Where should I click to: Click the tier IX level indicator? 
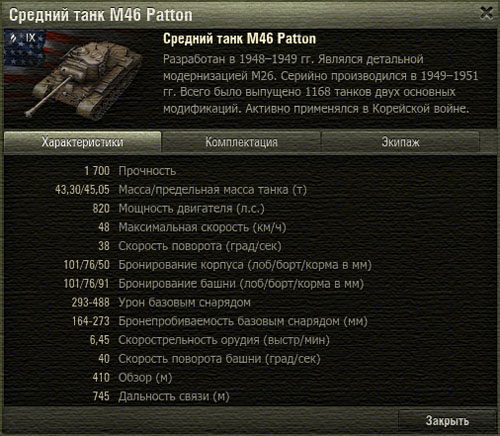pyautogui.click(x=31, y=37)
